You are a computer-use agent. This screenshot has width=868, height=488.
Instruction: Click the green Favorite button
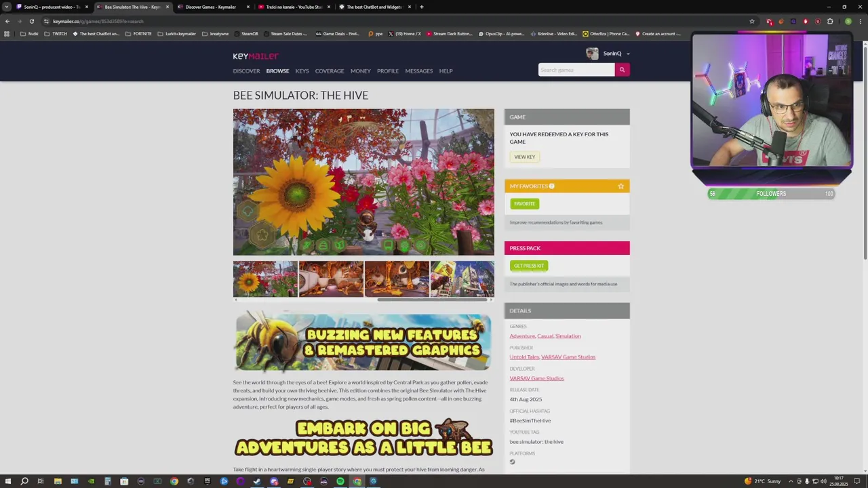click(x=524, y=203)
